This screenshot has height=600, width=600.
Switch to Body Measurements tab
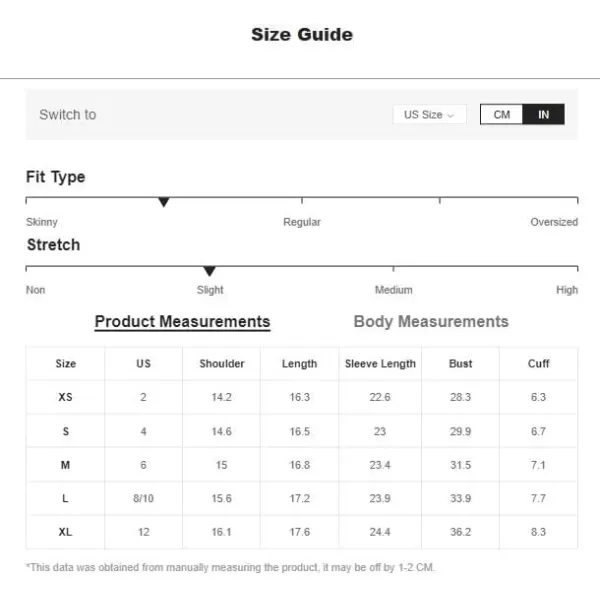(431, 321)
